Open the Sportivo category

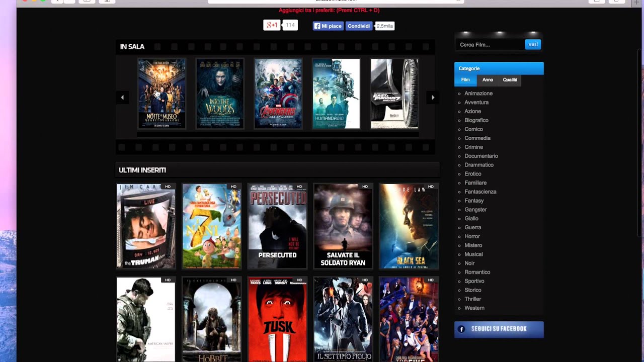pos(474,281)
